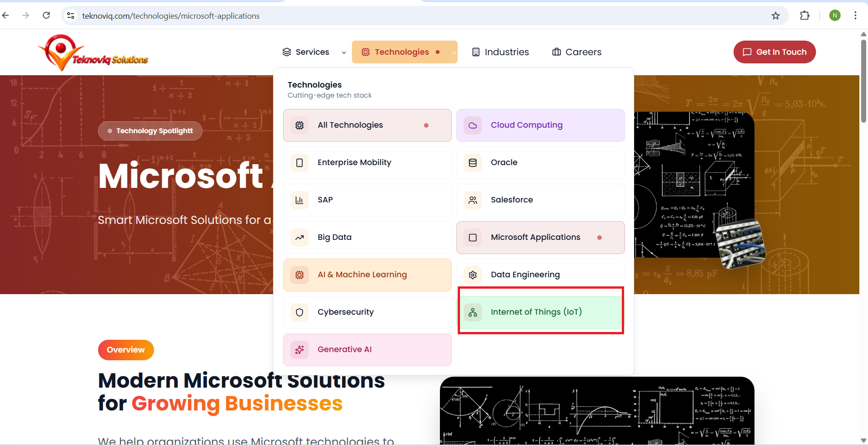
Task: Go to the Careers page
Action: pos(577,52)
